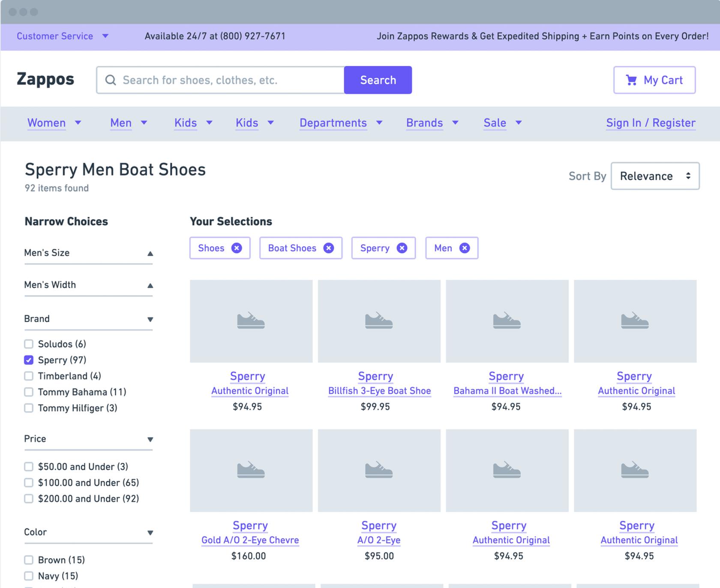This screenshot has height=588, width=720.
Task: Open the Departments menu
Action: tap(341, 123)
